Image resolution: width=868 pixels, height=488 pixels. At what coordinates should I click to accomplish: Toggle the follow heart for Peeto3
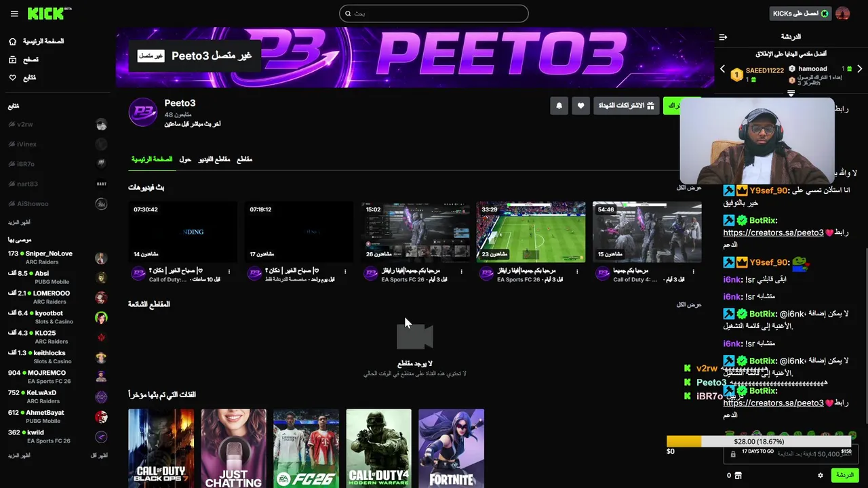580,106
